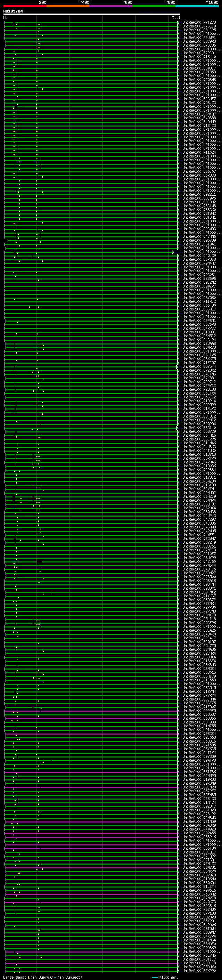Select hit label UniRef100_Q61941

point(199,244)
